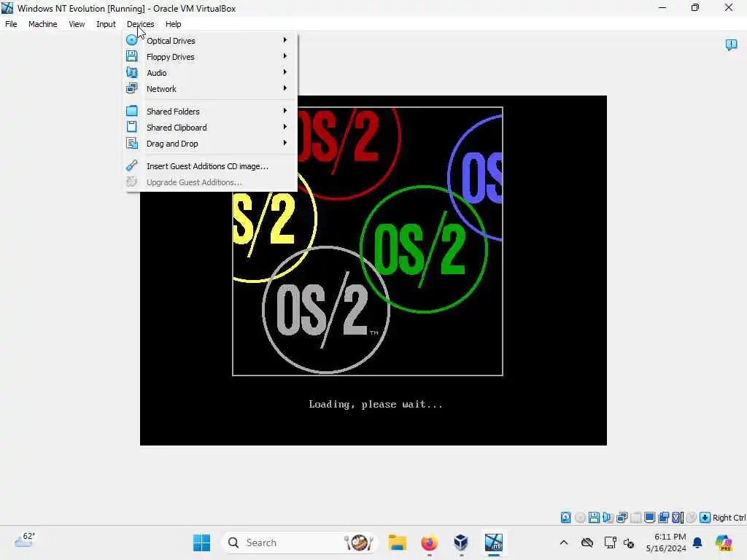The image size is (747, 560).
Task: Click the mouse integration status icon
Action: tap(692, 517)
